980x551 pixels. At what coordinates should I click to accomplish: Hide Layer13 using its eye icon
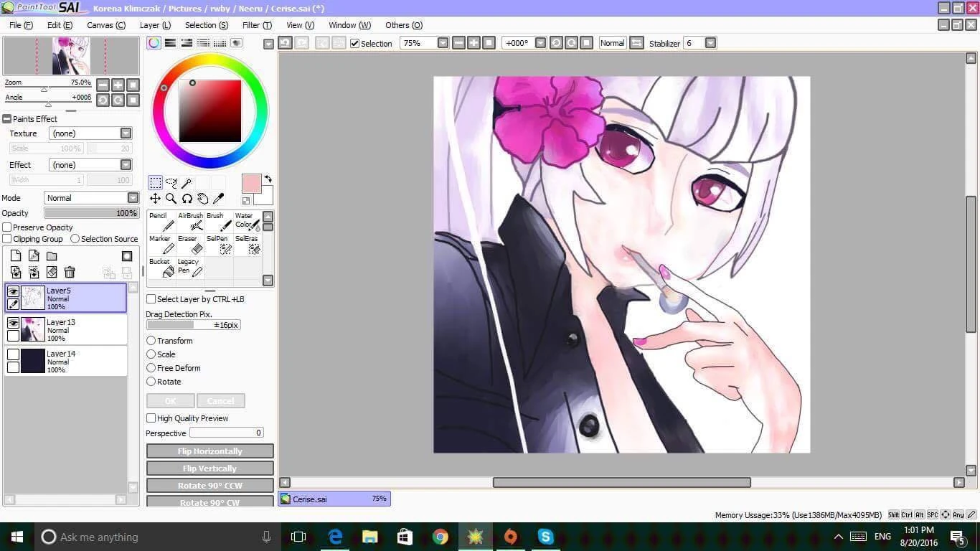[x=13, y=323]
